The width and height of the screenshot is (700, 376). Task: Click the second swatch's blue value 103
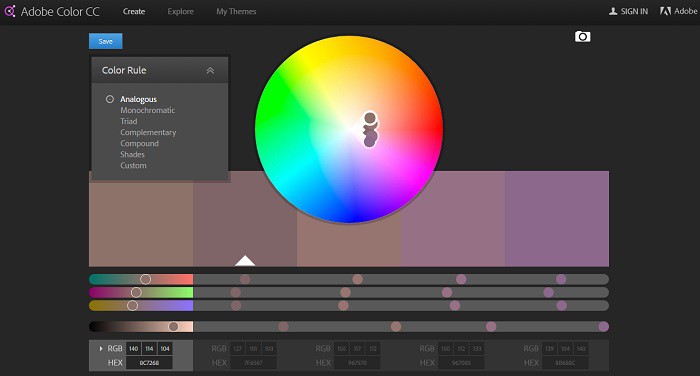pos(269,349)
